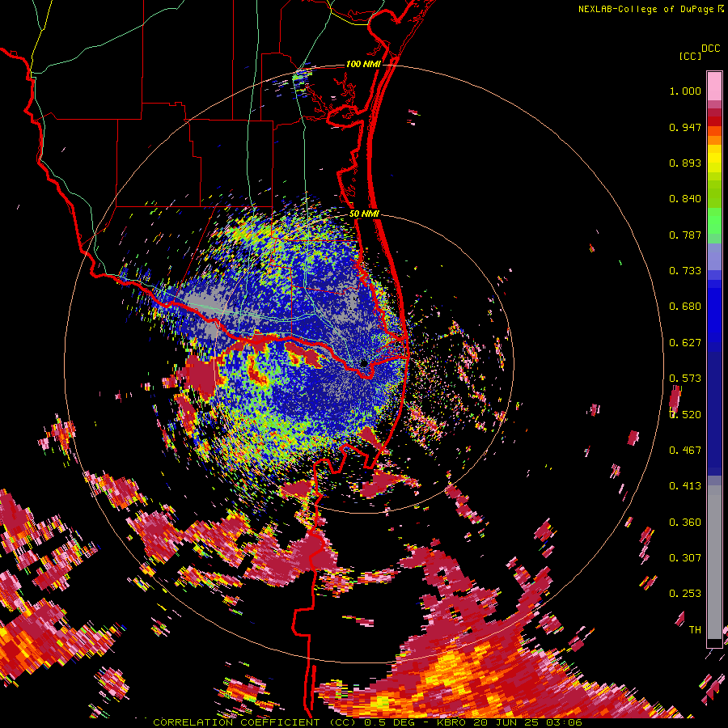
Task: Click the 0.413 color scale value
Action: tap(685, 486)
